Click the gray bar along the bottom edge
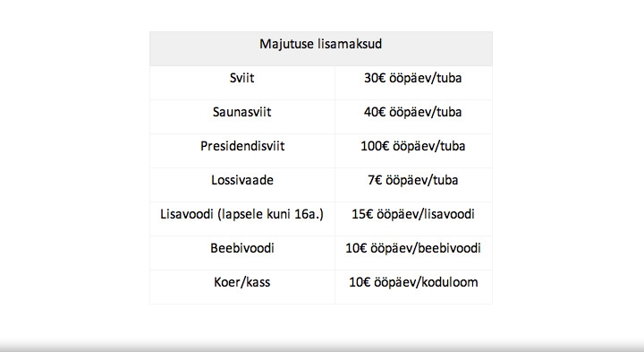Viewport: 644px width, 352px height. coord(322,347)
